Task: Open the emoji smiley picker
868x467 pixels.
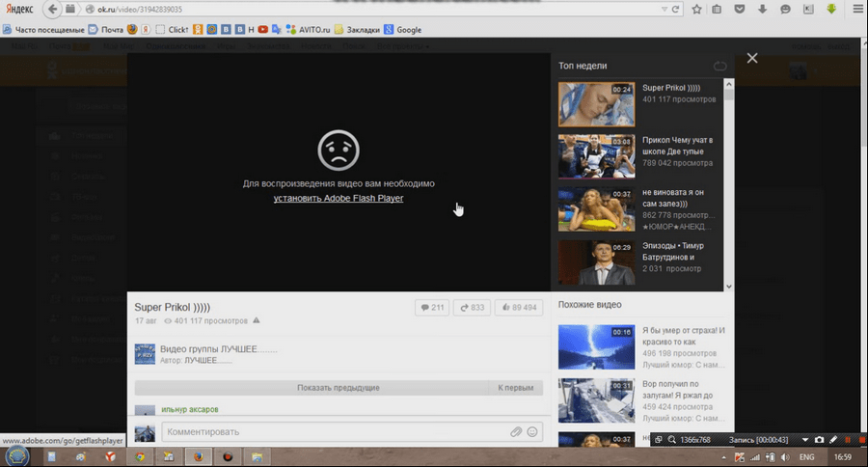Action: pyautogui.click(x=532, y=431)
